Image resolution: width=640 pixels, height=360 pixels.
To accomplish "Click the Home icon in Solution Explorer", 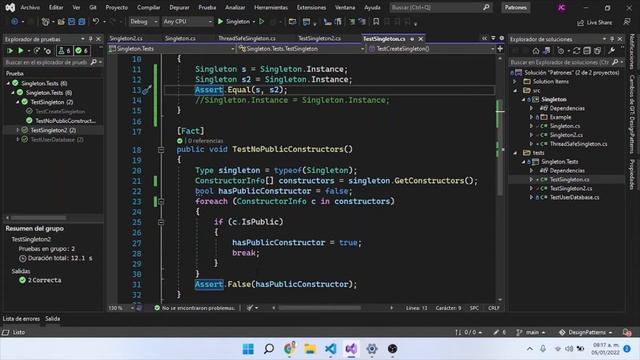I will click(x=536, y=51).
